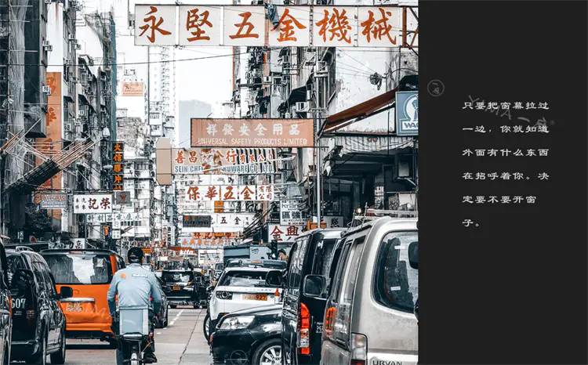
Task: Click the "UNIVERSAL SAFETY PRODUCTS LIMITED" sign
Action: pyautogui.click(x=252, y=132)
